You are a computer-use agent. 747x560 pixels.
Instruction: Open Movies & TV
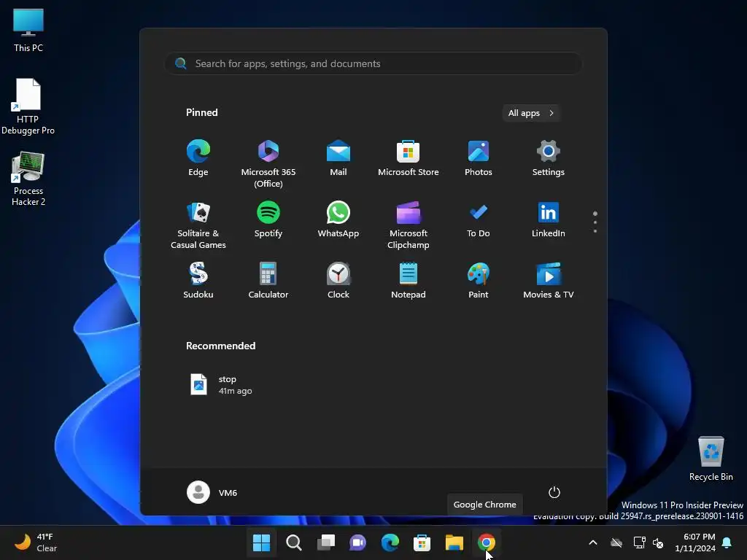click(x=549, y=281)
